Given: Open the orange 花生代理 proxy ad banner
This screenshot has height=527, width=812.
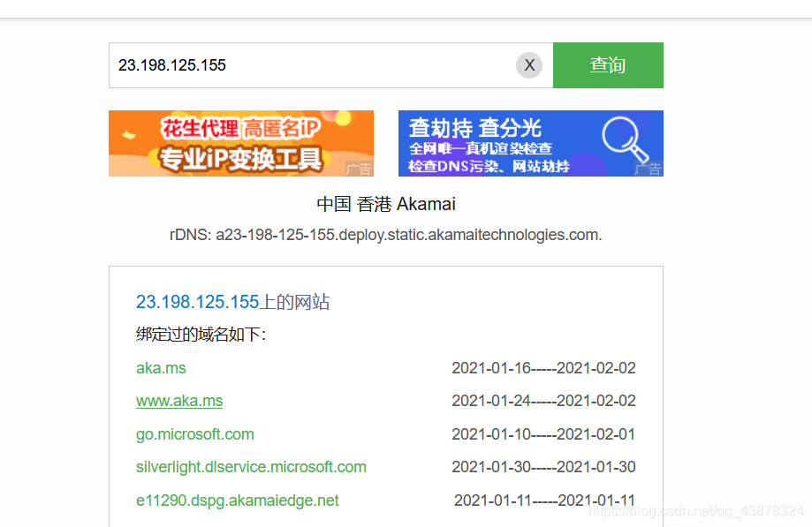Looking at the screenshot, I should pyautogui.click(x=241, y=143).
